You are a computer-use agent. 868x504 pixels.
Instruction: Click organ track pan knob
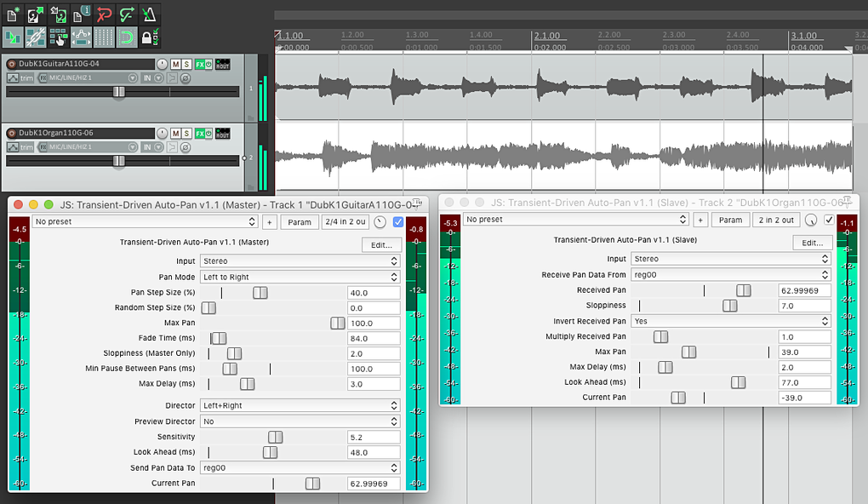click(x=162, y=134)
